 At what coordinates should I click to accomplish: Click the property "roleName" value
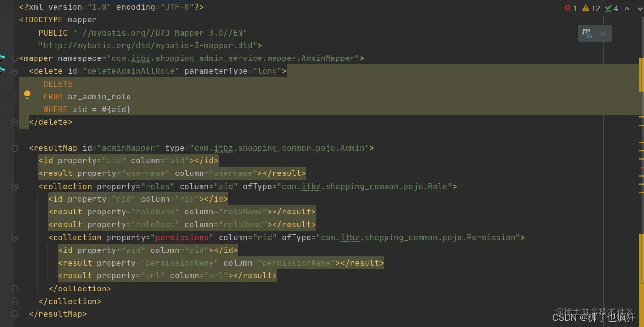(155, 212)
